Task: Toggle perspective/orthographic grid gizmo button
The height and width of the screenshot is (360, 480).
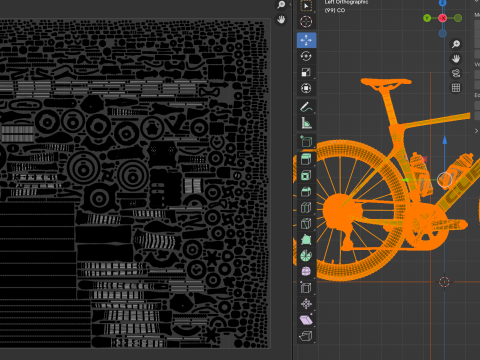Action: click(x=456, y=88)
